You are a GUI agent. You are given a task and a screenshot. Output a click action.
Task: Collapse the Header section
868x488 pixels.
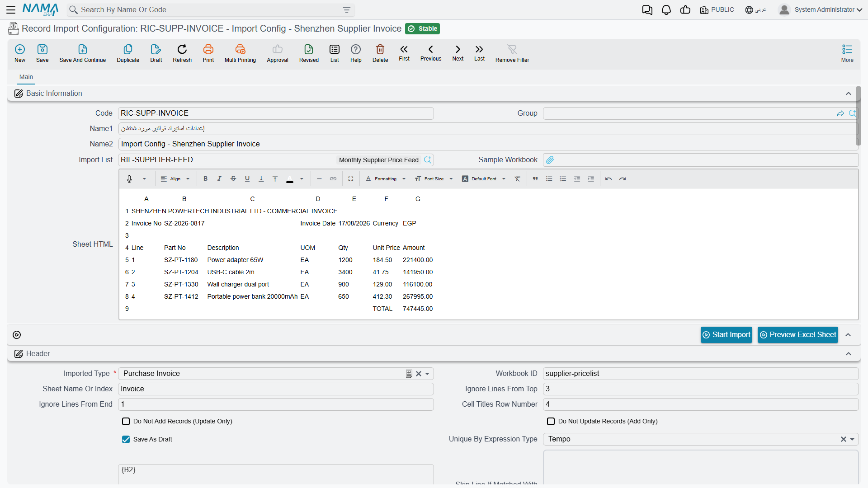[x=849, y=354]
